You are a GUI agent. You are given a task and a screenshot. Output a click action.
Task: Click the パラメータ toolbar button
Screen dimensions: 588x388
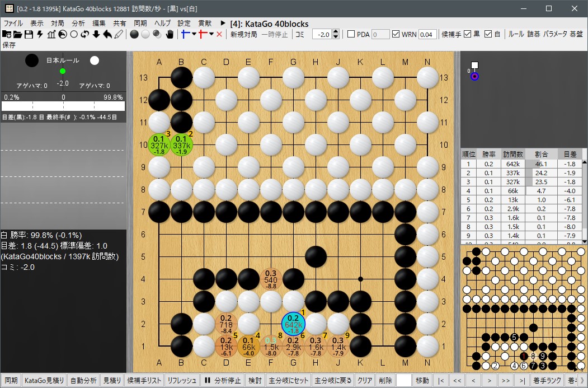point(555,34)
